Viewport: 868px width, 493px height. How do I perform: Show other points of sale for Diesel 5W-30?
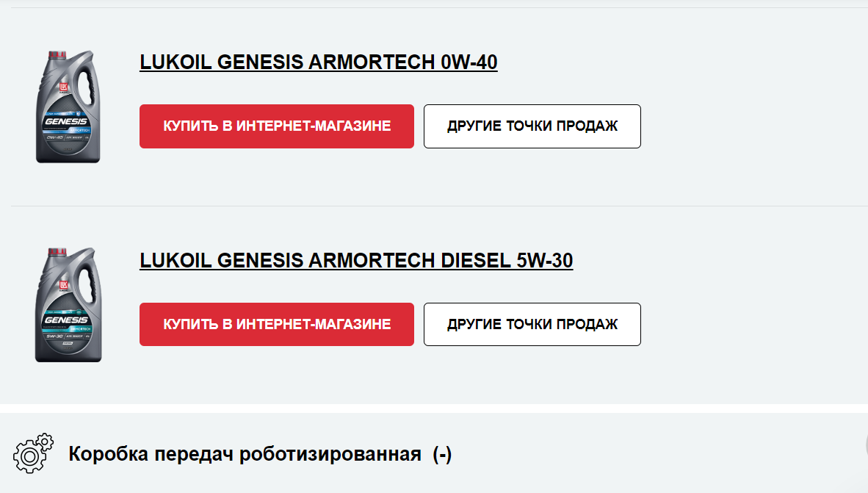[532, 325]
